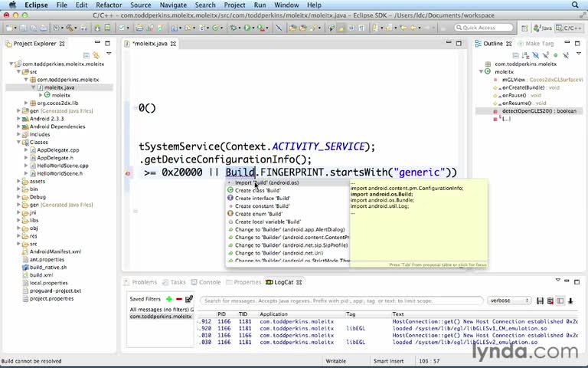Open the Refactor menu
This screenshot has width=588, height=368.
(x=109, y=5)
